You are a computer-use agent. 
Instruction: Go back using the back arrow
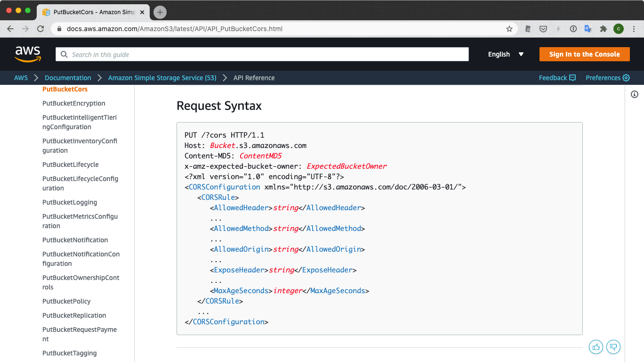(10, 29)
